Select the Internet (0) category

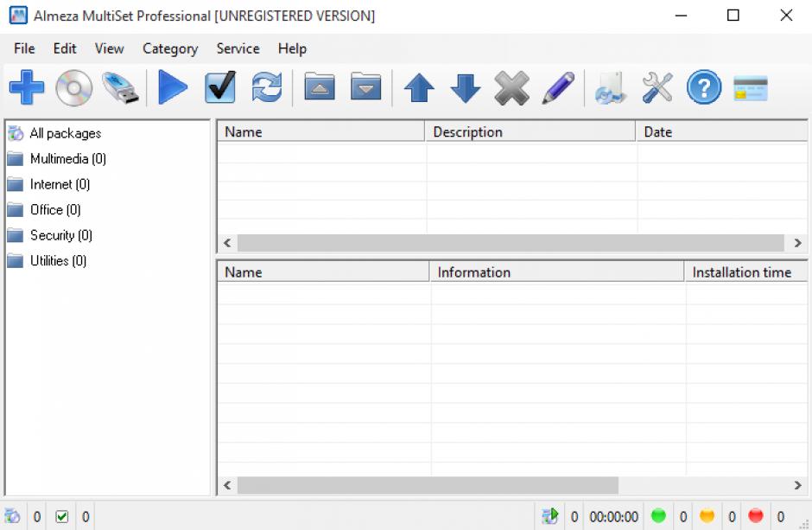(x=60, y=184)
